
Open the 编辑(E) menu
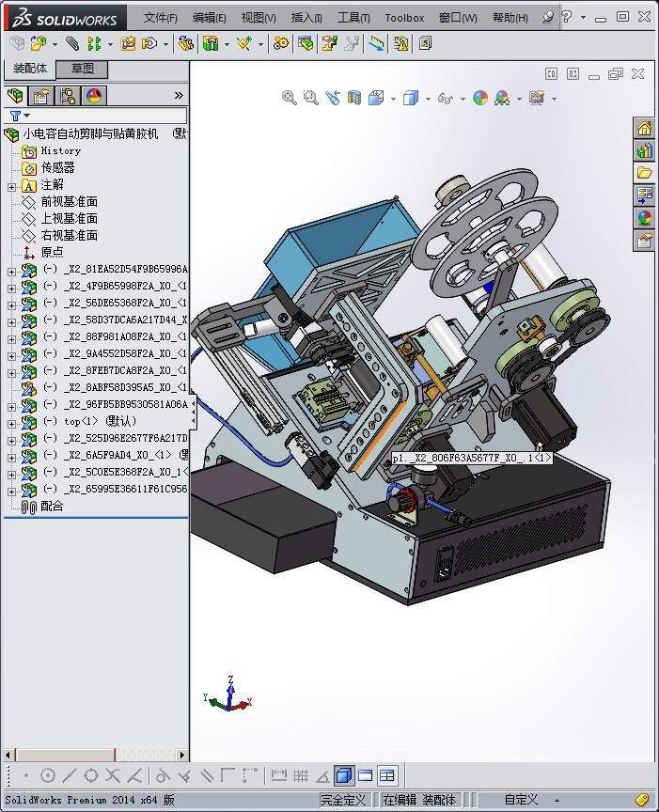(x=210, y=18)
